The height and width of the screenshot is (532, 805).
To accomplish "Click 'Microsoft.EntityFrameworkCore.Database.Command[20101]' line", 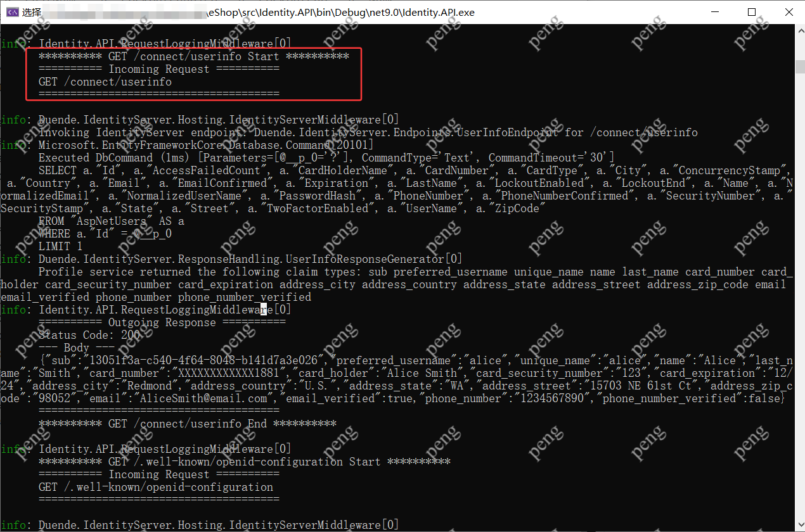I will pos(206,145).
